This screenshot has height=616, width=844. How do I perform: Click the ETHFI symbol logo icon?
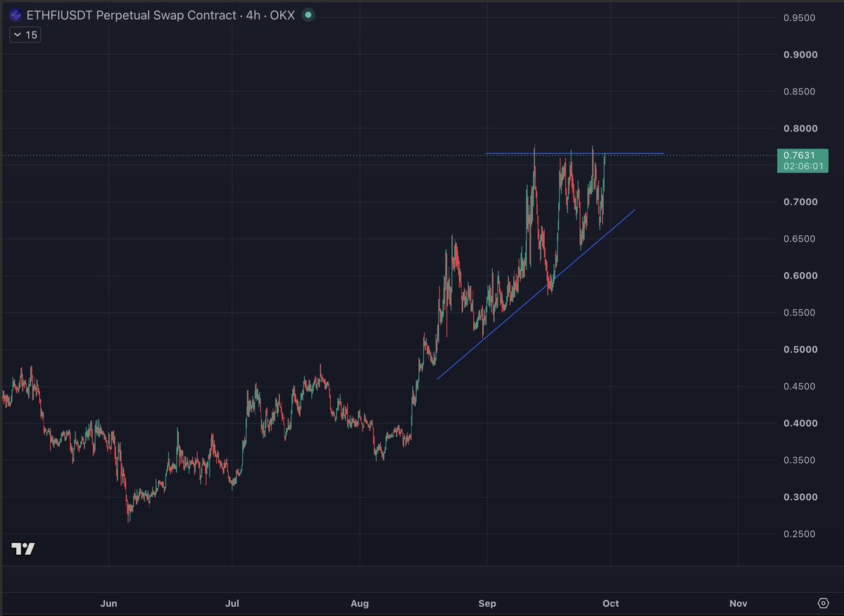[15, 15]
